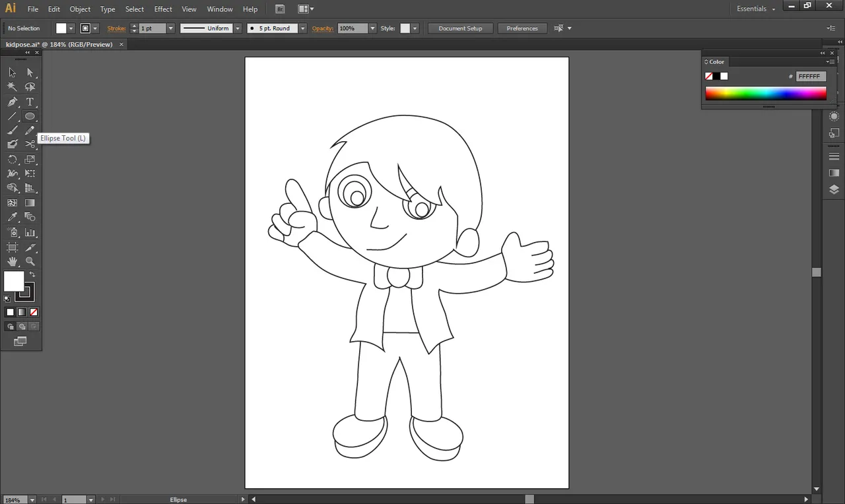Screen dimensions: 845x504
Task: Select the Free Transform tool
Action: [30, 173]
